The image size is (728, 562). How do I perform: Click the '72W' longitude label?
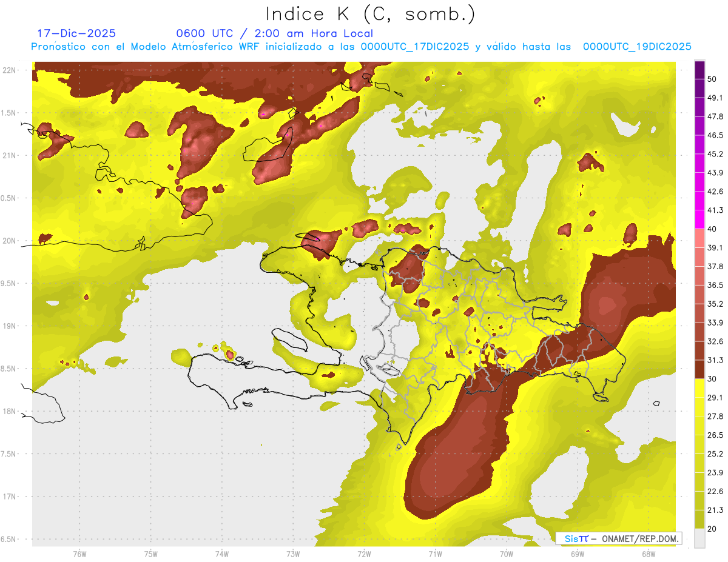(x=364, y=554)
